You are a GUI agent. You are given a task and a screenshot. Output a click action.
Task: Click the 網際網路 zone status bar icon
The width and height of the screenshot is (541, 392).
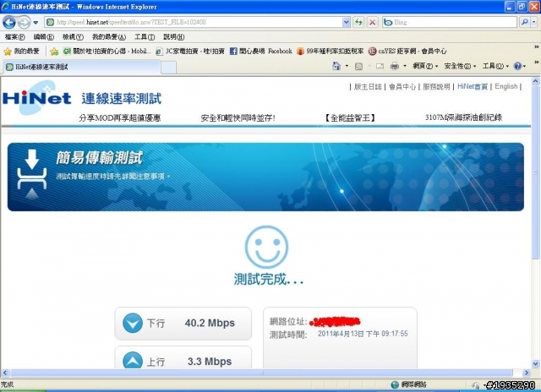(395, 384)
